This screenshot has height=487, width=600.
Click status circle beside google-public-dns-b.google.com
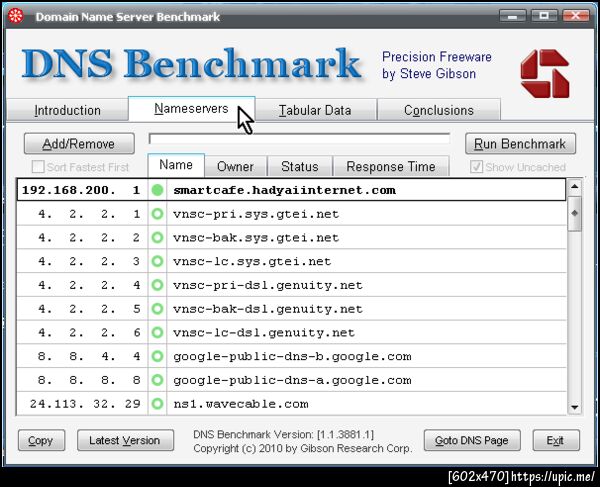(x=157, y=356)
